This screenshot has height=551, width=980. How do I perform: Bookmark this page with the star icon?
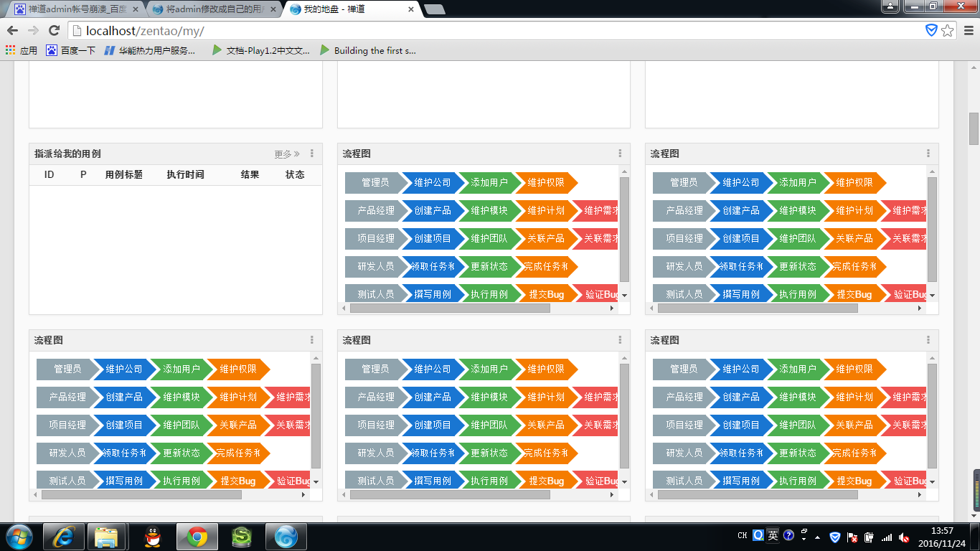(x=948, y=30)
